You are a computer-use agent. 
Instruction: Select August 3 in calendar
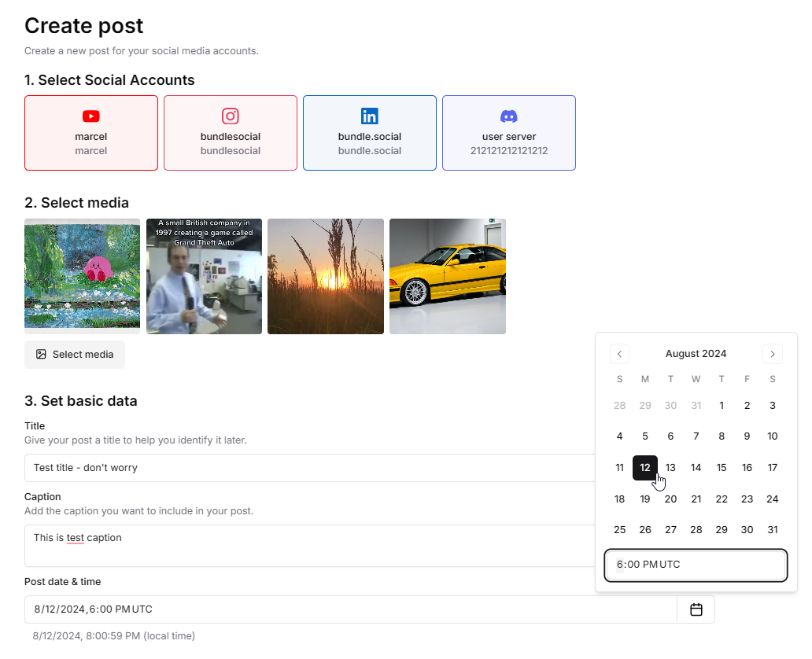773,406
